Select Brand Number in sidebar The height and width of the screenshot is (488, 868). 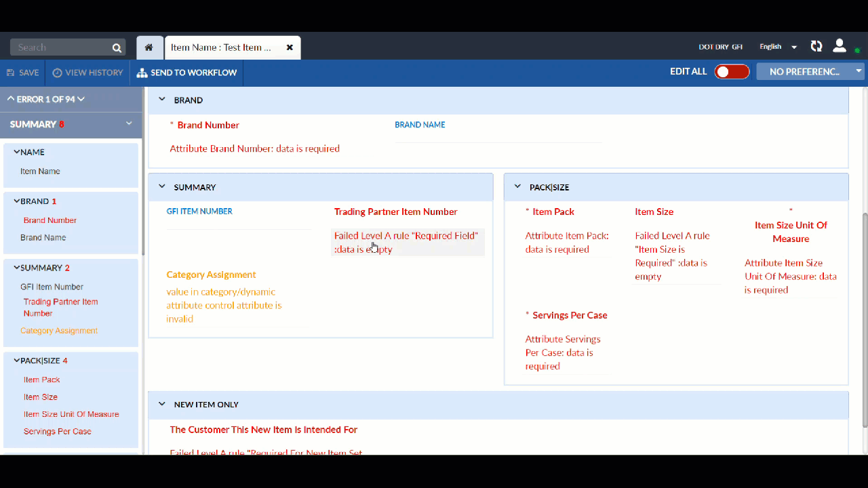(50, 220)
